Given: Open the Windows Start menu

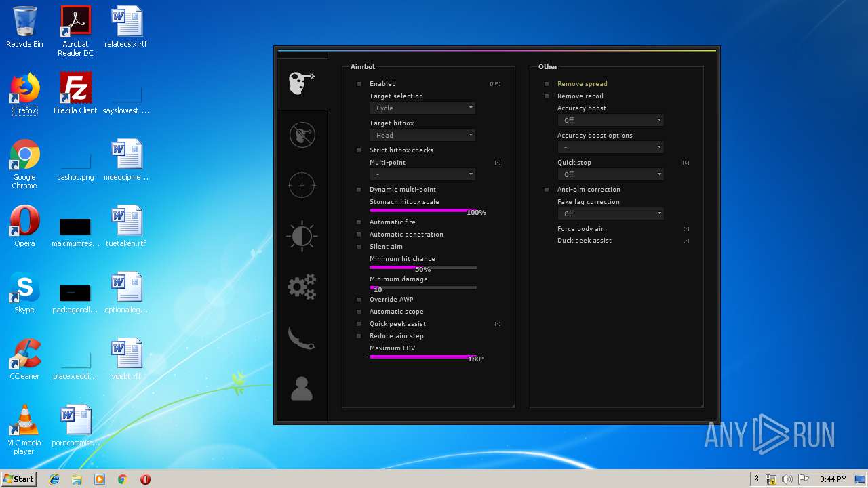Looking at the screenshot, I should [x=18, y=479].
